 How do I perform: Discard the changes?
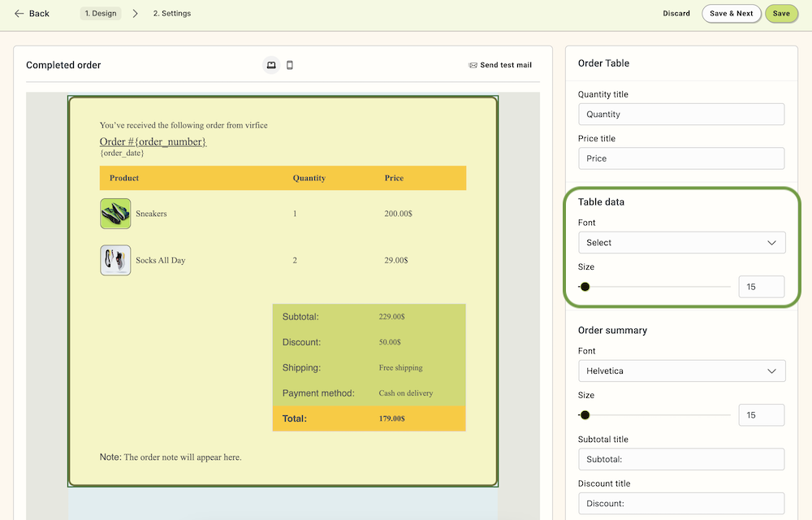pos(676,14)
